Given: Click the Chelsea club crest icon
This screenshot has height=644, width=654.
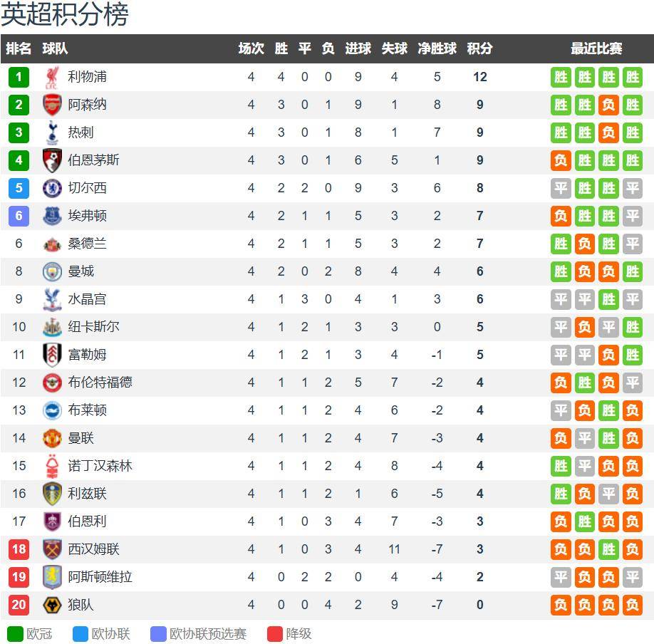Looking at the screenshot, I should click(53, 188).
